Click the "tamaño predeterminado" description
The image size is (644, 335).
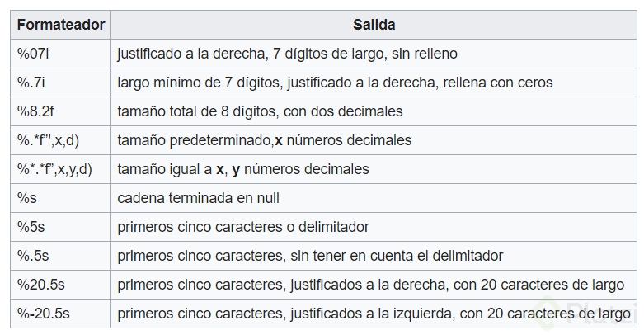click(195, 140)
